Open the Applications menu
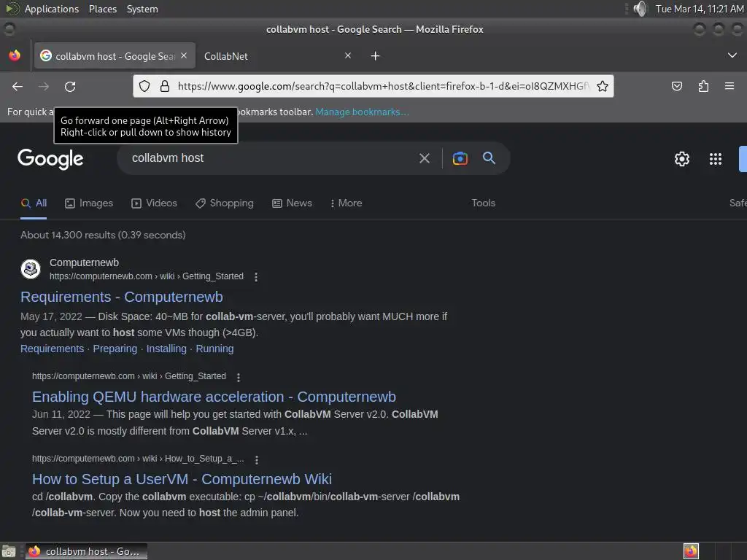 tap(52, 9)
